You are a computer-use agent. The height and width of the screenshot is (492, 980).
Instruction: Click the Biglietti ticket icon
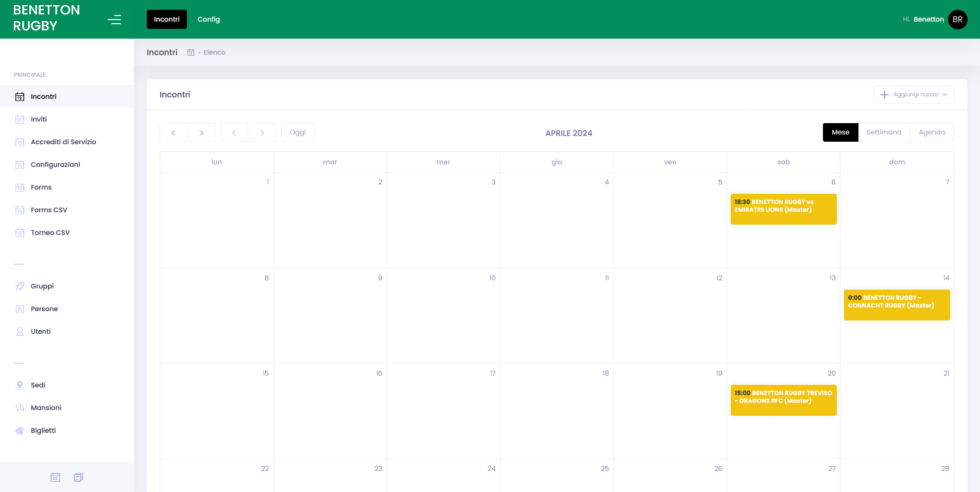click(20, 430)
